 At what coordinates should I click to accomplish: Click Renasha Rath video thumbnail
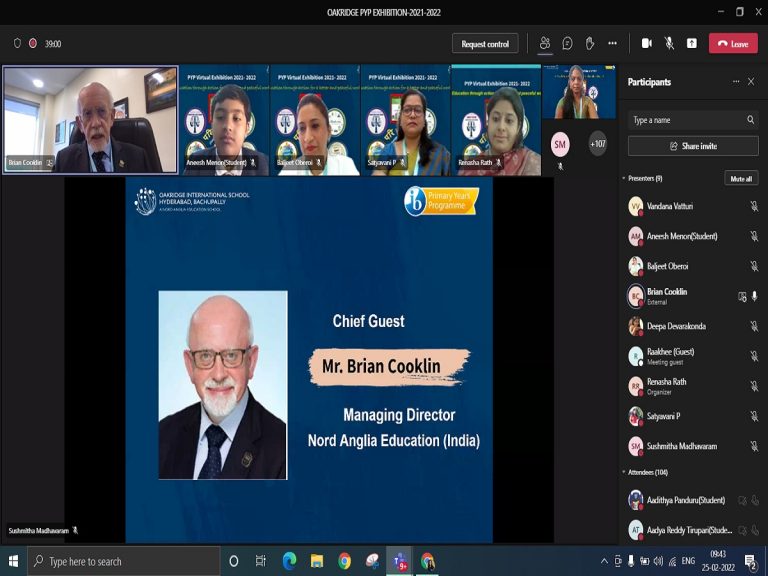[496, 120]
